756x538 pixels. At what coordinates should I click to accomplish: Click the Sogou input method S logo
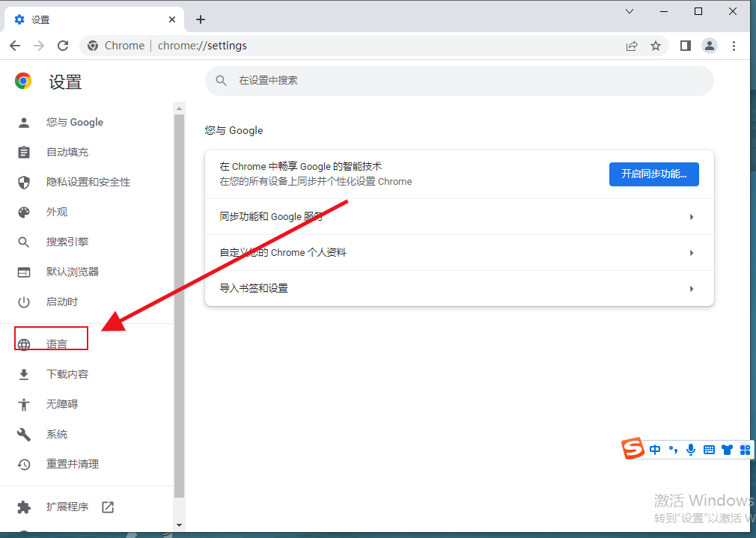point(632,448)
